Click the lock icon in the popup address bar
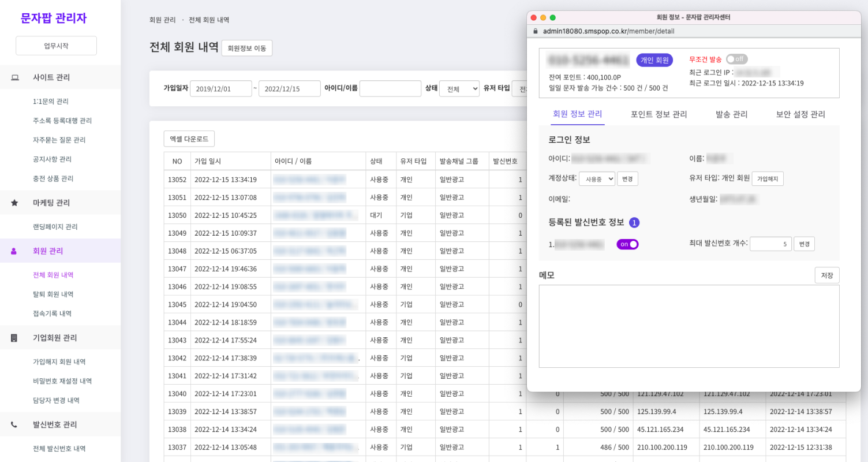This screenshot has height=462, width=868. [535, 31]
